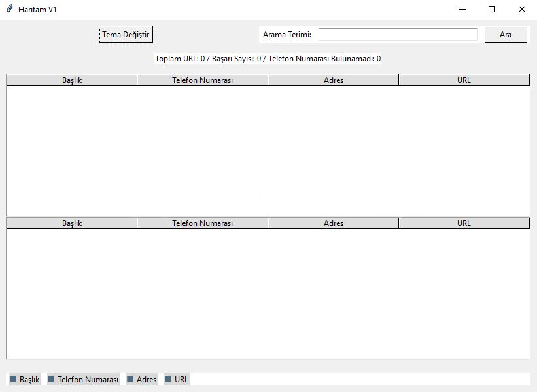Select lower table Başlık column header
This screenshot has height=392, width=537.
point(71,223)
